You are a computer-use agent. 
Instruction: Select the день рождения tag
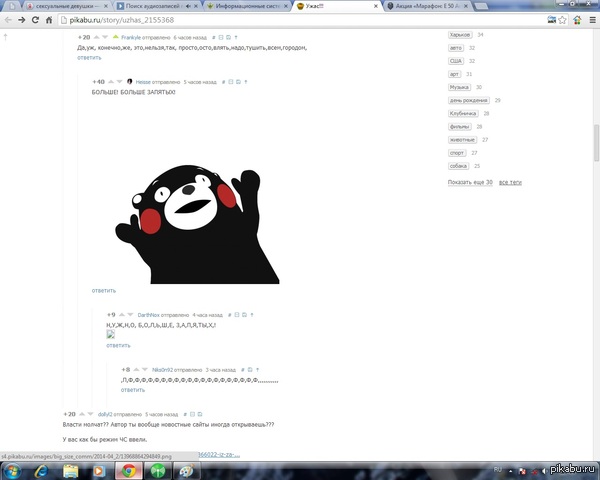click(x=469, y=100)
